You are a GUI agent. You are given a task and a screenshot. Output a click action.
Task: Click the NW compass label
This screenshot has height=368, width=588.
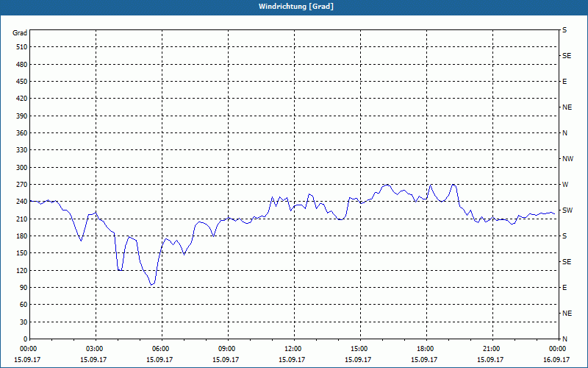[x=567, y=159]
